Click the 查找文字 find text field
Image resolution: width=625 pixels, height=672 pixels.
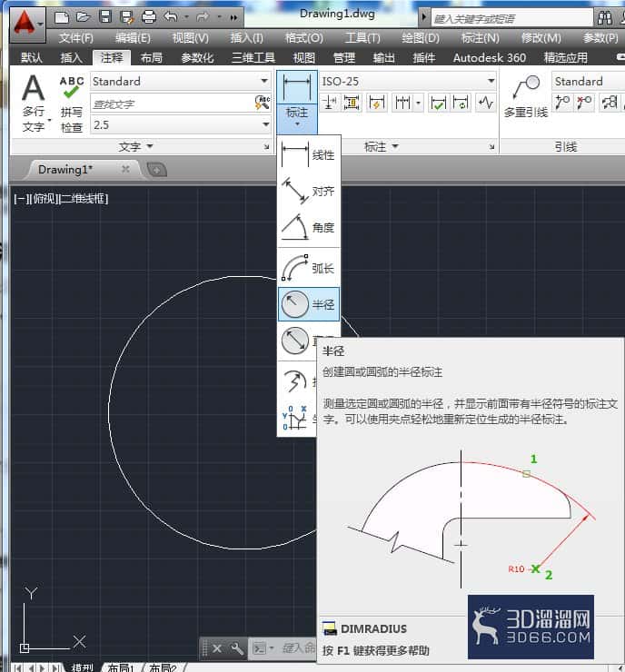point(172,104)
